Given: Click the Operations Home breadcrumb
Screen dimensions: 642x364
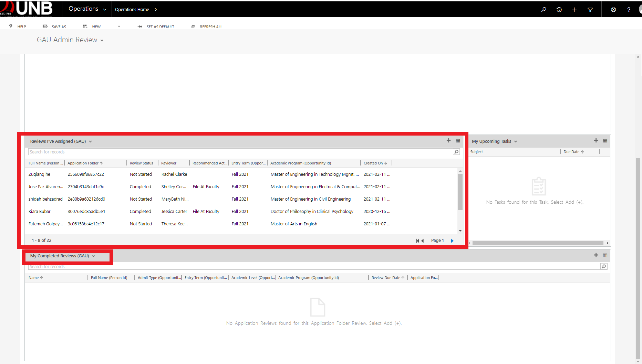Looking at the screenshot, I should pyautogui.click(x=132, y=10).
